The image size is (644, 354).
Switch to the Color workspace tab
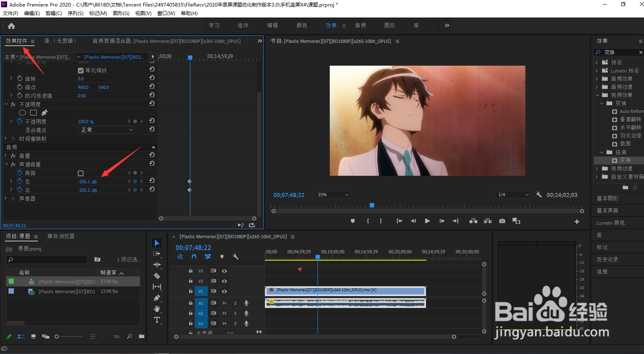point(302,25)
